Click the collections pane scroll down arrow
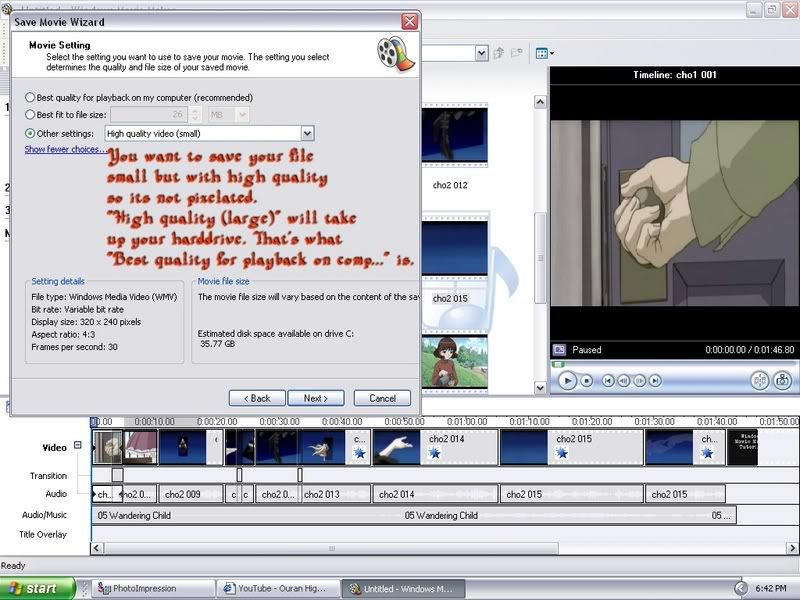The width and height of the screenshot is (800, 600). point(540,388)
